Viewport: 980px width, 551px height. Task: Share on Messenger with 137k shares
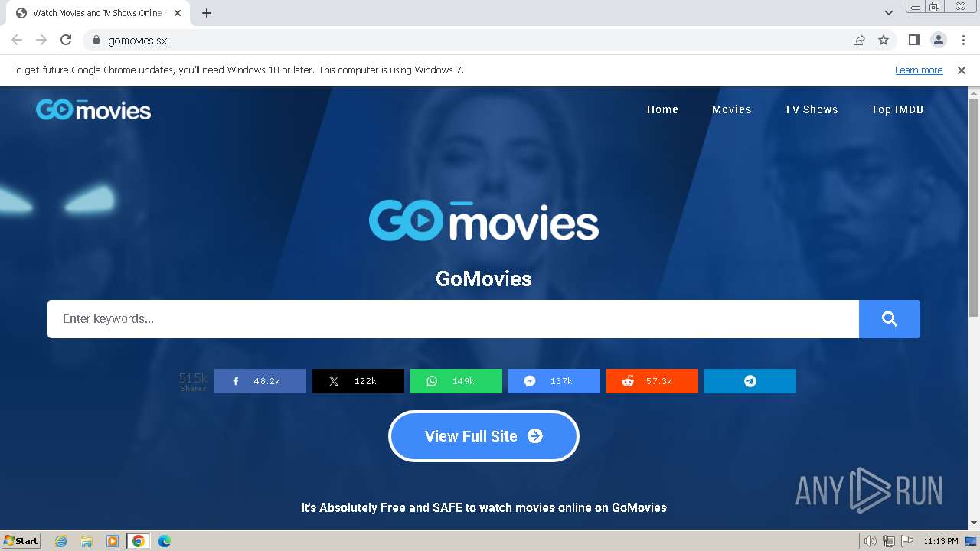click(554, 381)
